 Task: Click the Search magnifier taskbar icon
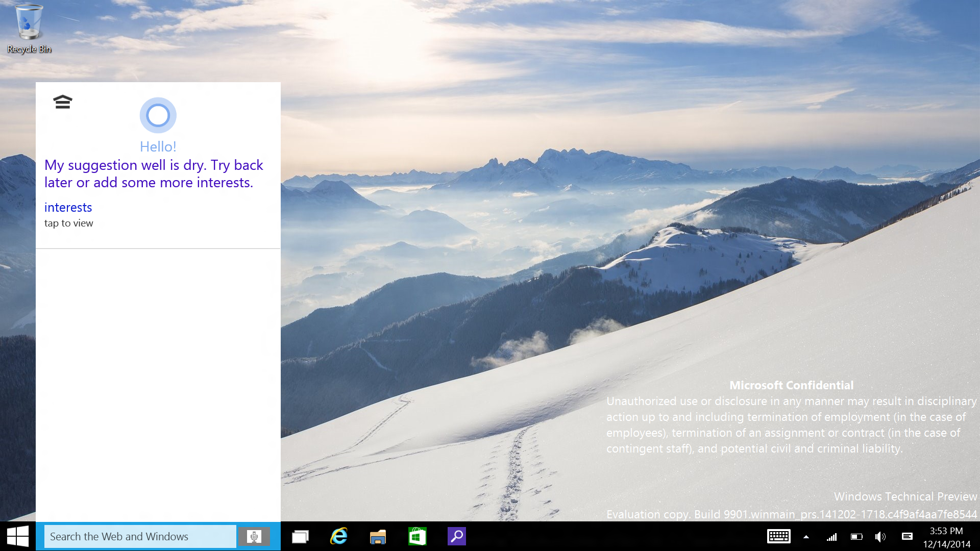(x=457, y=536)
